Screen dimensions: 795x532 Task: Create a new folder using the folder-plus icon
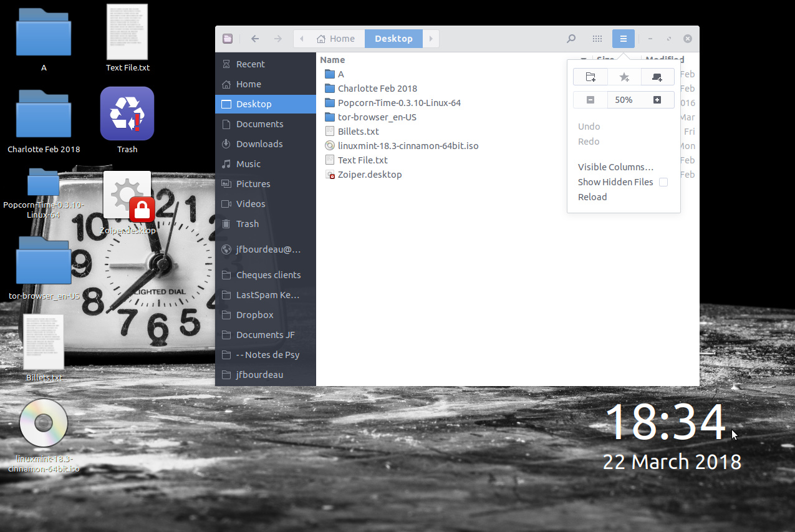[590, 76]
